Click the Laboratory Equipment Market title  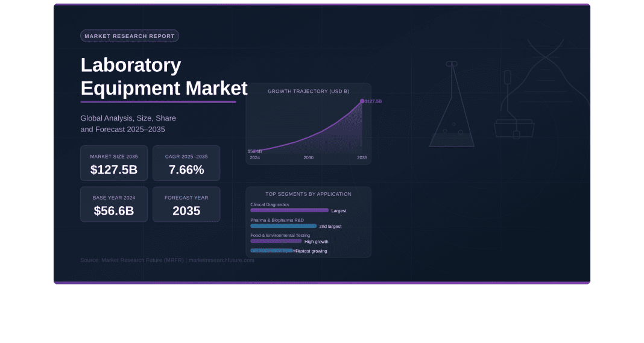(164, 77)
